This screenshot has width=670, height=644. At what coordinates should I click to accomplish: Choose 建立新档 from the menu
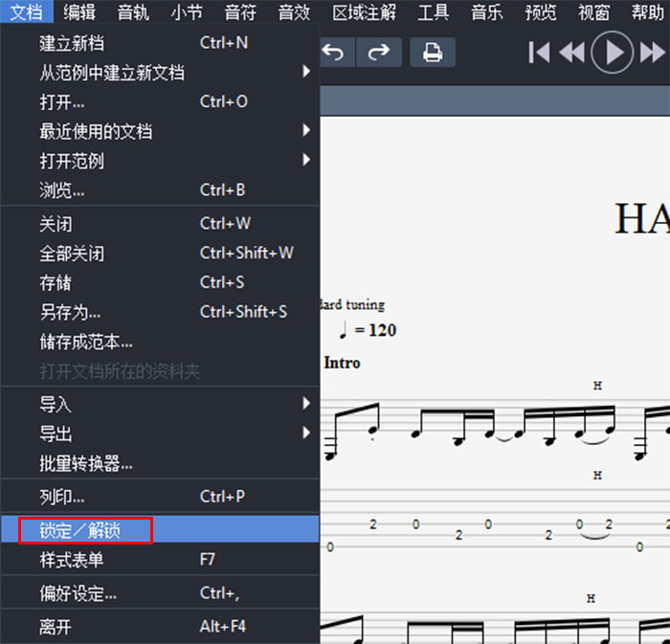point(72,43)
